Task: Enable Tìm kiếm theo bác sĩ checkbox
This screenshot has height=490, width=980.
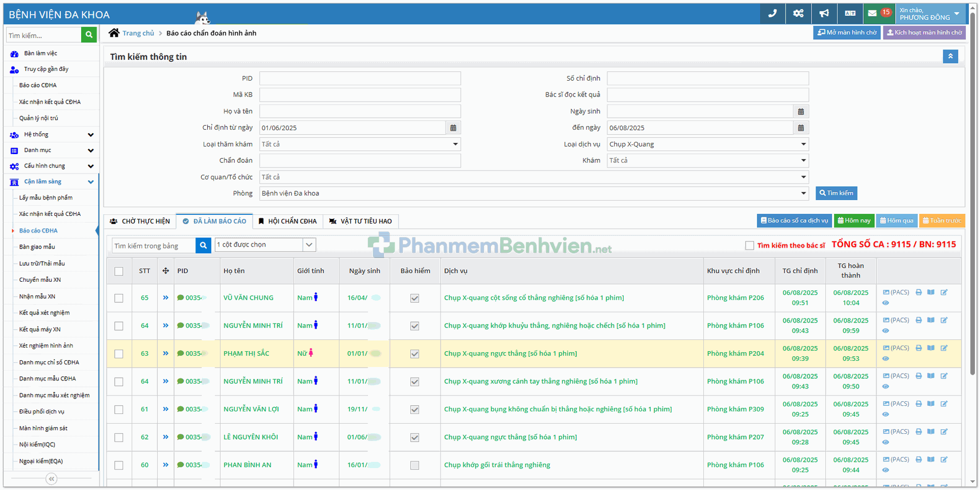Action: pyautogui.click(x=749, y=246)
